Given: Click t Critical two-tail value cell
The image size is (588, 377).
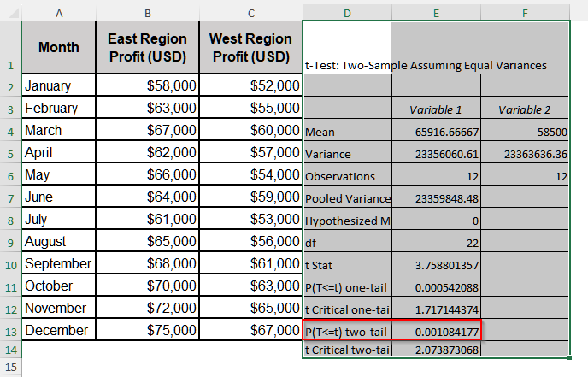Looking at the screenshot, I should (436, 350).
